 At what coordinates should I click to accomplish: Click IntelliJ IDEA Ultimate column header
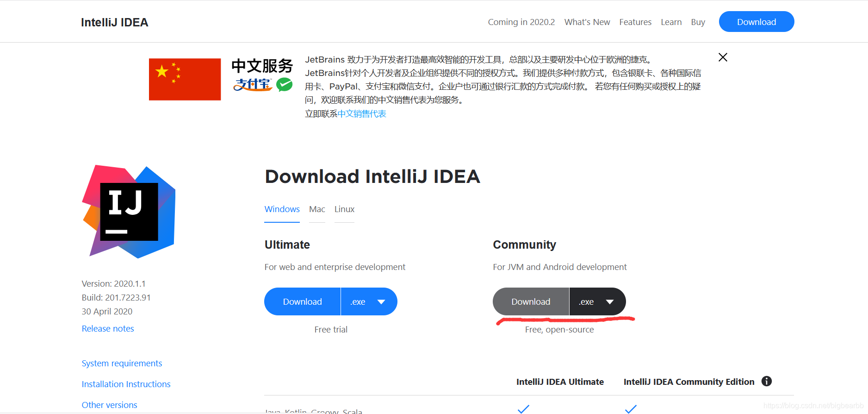(560, 382)
